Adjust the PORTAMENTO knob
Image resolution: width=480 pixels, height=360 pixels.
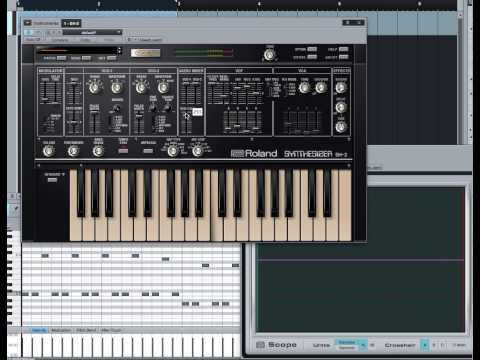click(x=73, y=152)
